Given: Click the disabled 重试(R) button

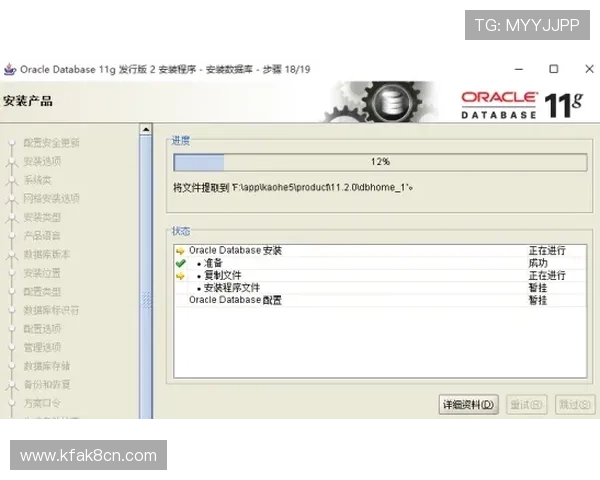Looking at the screenshot, I should coord(527,405).
